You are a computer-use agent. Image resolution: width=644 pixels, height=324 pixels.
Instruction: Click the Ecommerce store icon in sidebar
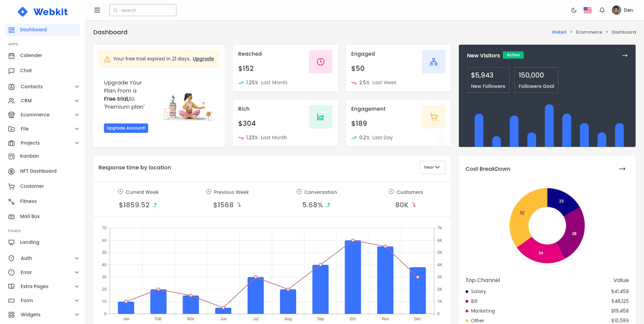point(12,115)
